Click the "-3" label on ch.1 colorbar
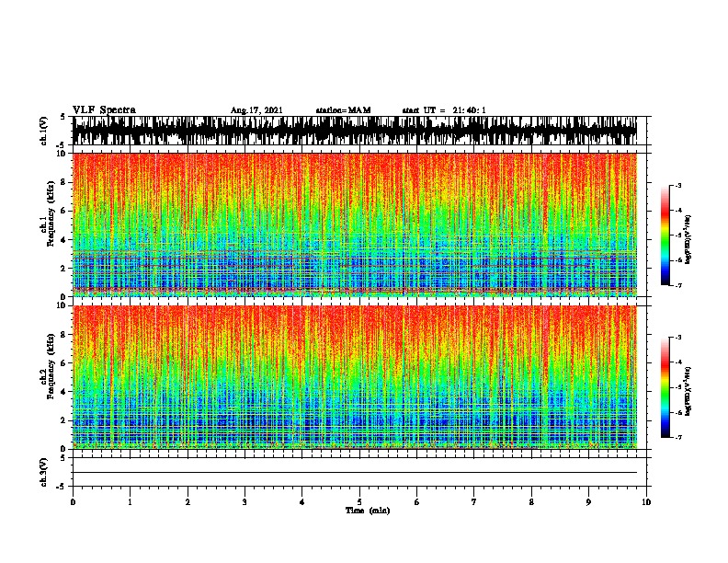 [x=677, y=185]
